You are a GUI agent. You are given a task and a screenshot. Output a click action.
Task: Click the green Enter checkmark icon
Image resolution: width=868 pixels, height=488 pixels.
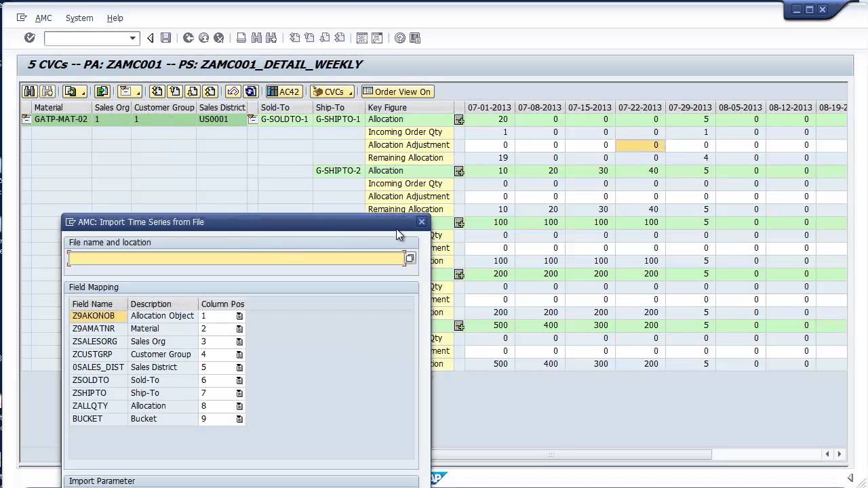point(30,38)
